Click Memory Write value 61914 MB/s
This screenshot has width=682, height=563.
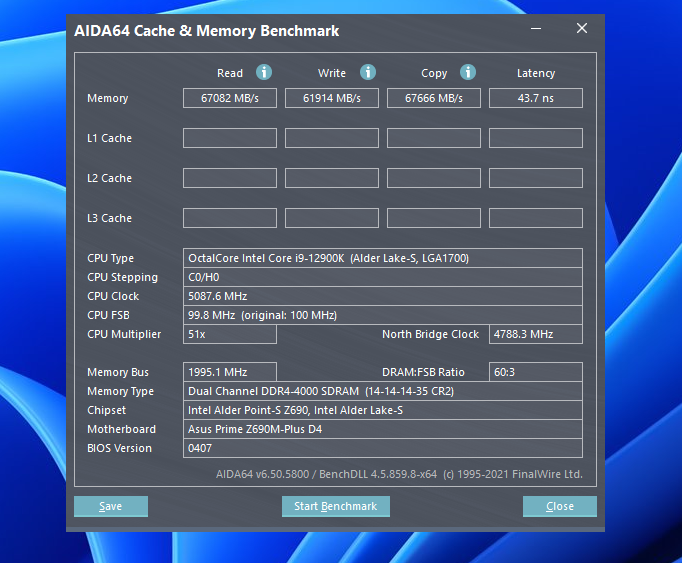(x=332, y=98)
